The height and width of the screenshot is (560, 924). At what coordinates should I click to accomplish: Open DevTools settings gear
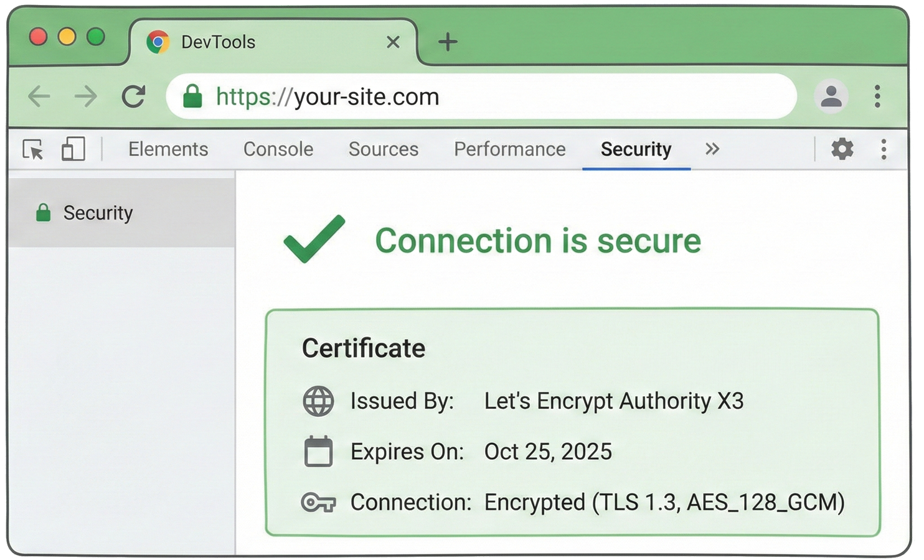click(x=842, y=149)
